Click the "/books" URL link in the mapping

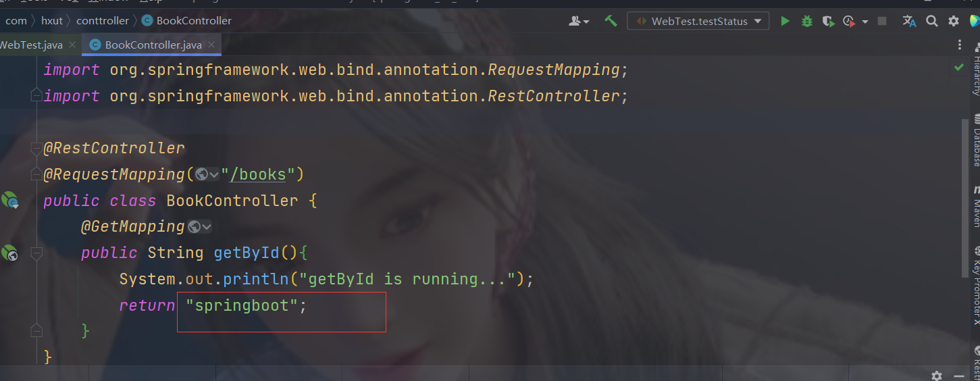click(258, 175)
